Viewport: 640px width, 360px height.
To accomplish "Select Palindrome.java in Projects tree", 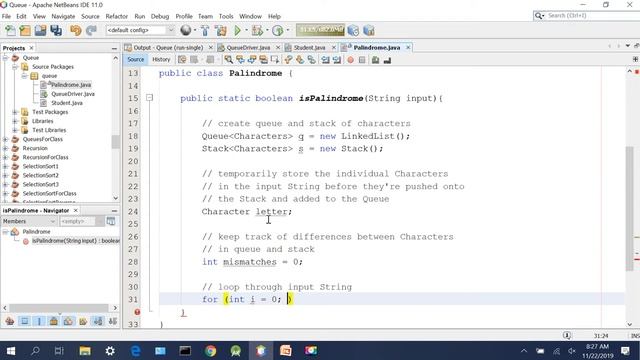I will click(x=71, y=85).
